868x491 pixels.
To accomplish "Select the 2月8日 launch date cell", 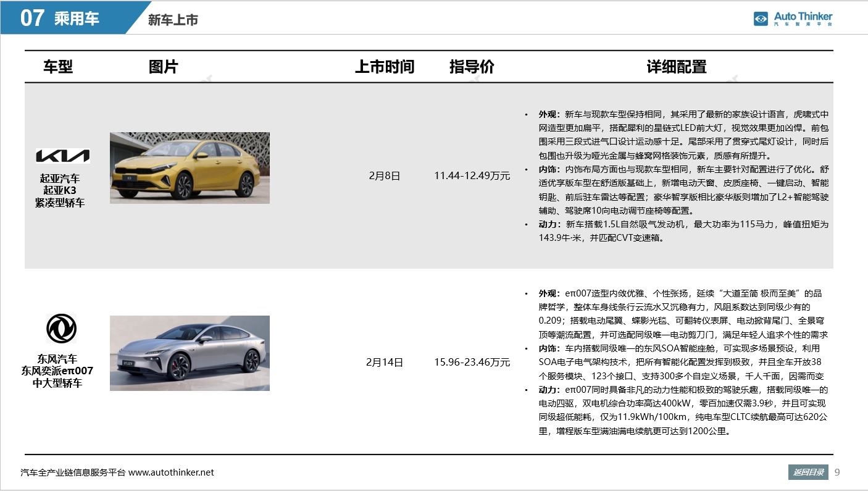I will [385, 176].
